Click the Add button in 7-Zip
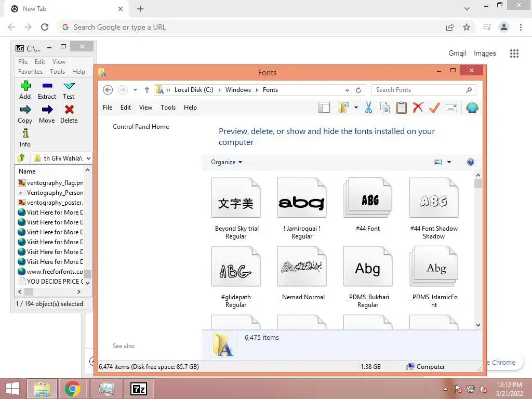532x399 pixels. pos(25,90)
